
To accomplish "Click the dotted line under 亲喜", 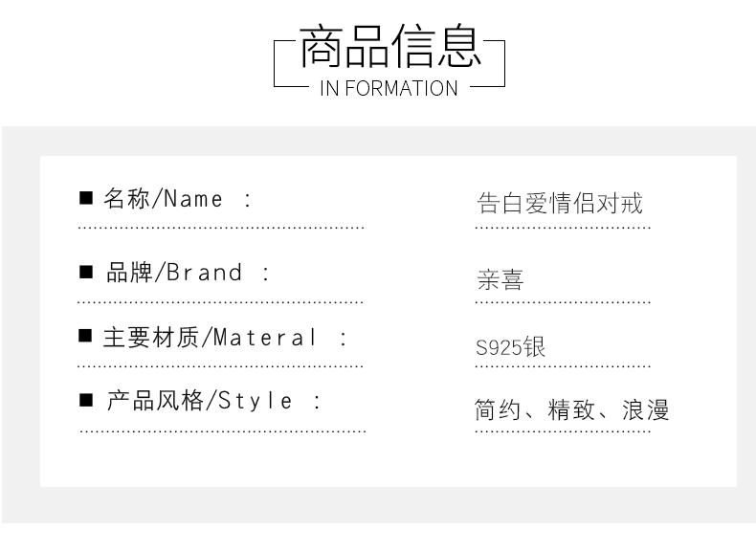I will coord(563,302).
